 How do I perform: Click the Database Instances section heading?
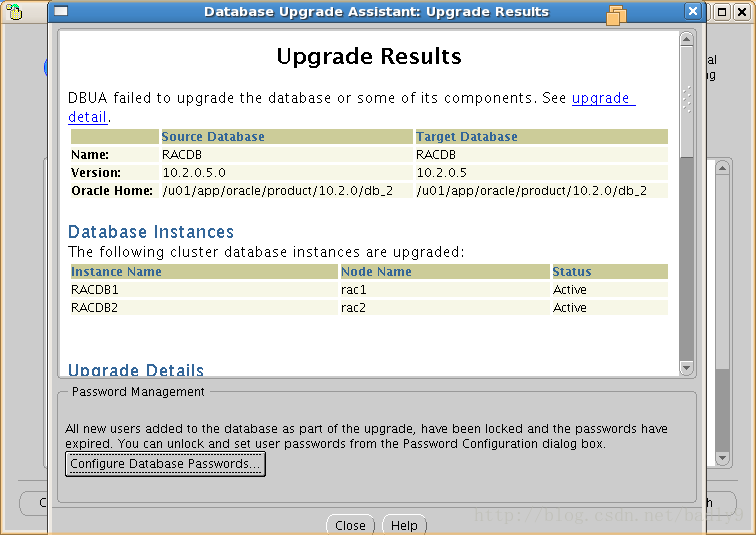point(151,232)
